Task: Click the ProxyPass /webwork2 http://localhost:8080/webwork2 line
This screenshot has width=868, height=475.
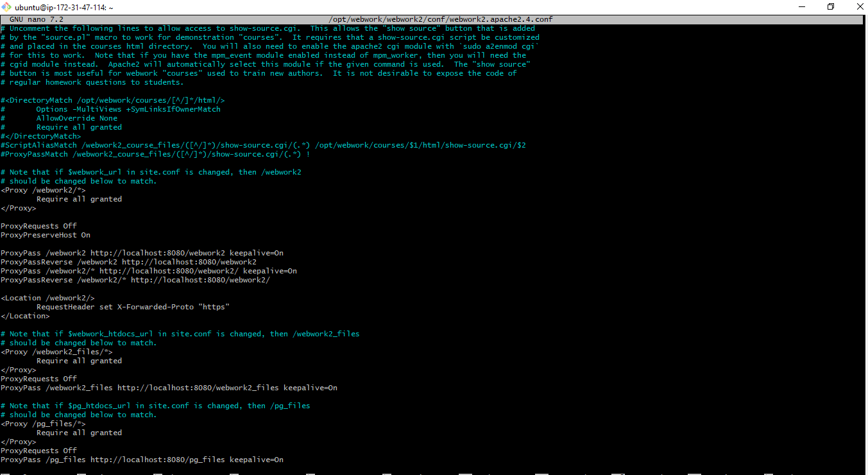Action: (x=142, y=253)
